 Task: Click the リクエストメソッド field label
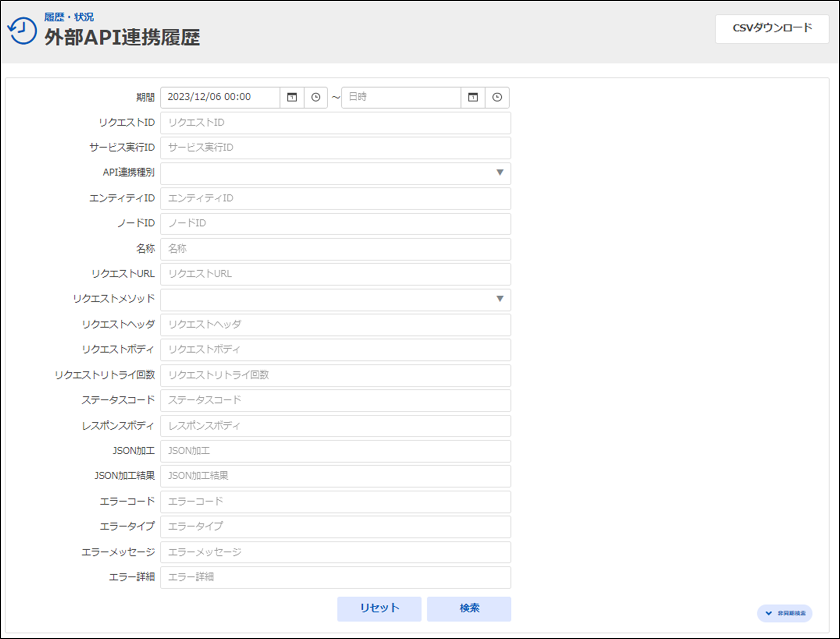(114, 299)
